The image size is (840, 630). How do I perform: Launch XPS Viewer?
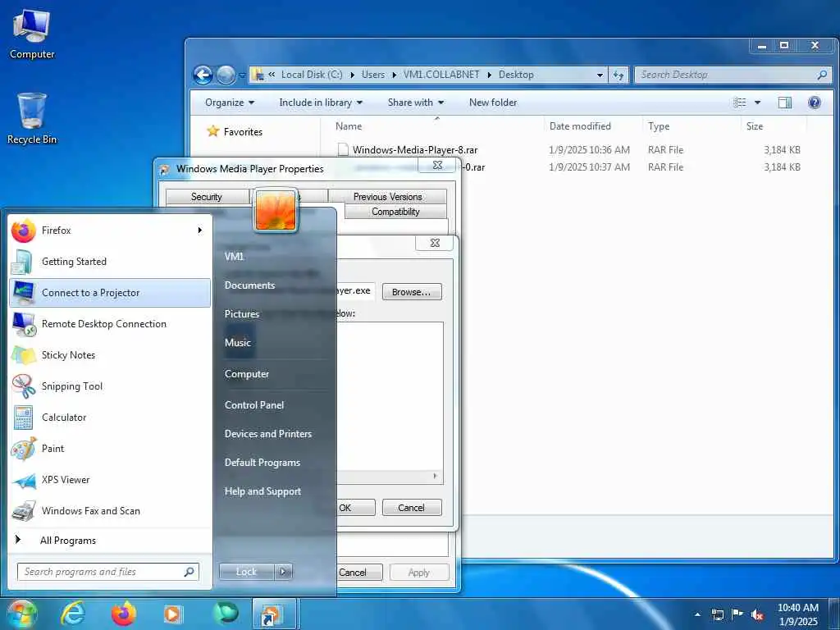[110, 479]
